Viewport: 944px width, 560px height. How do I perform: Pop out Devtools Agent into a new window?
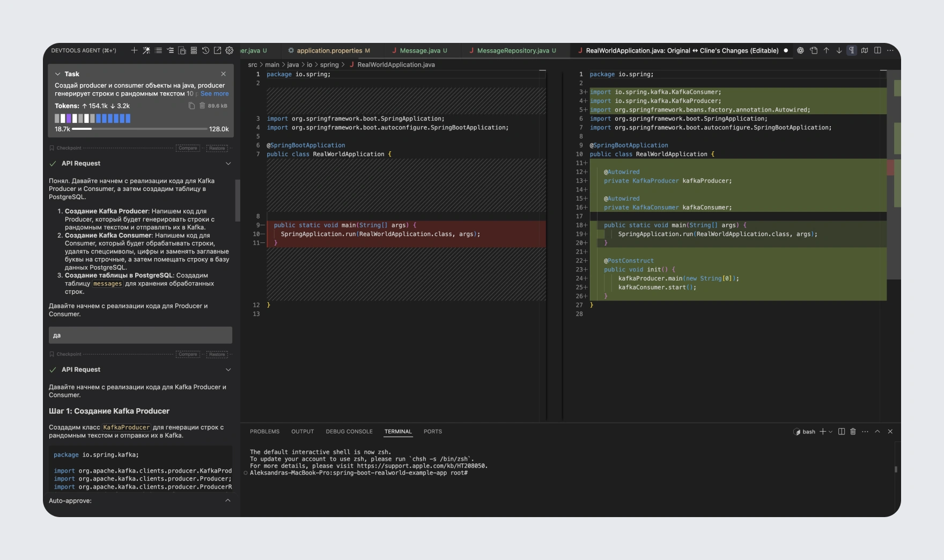tap(217, 50)
